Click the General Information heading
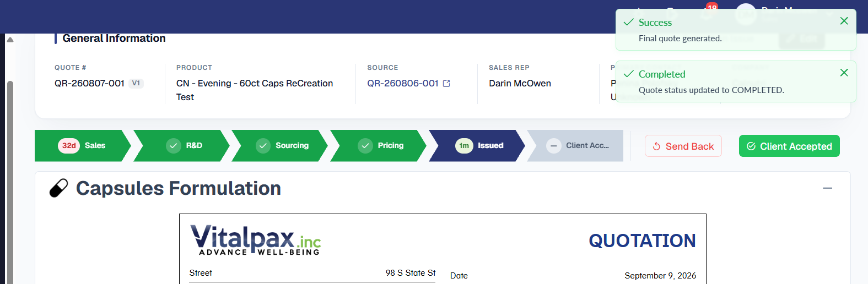868x284 pixels. pos(114,38)
